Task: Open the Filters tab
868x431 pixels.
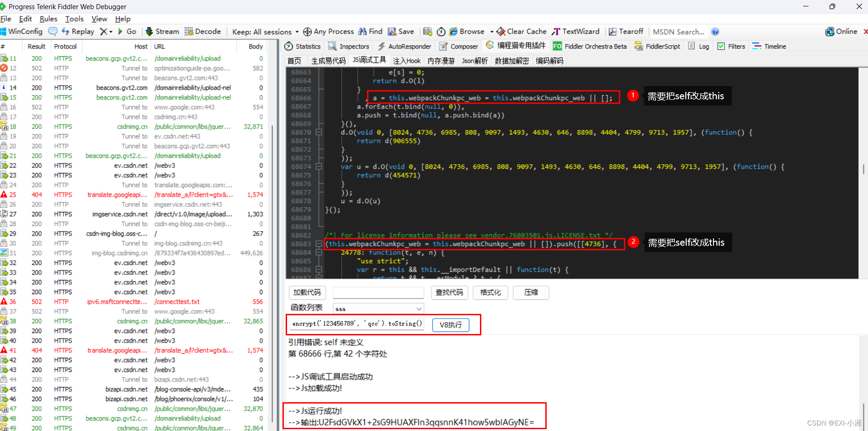Action: [731, 46]
